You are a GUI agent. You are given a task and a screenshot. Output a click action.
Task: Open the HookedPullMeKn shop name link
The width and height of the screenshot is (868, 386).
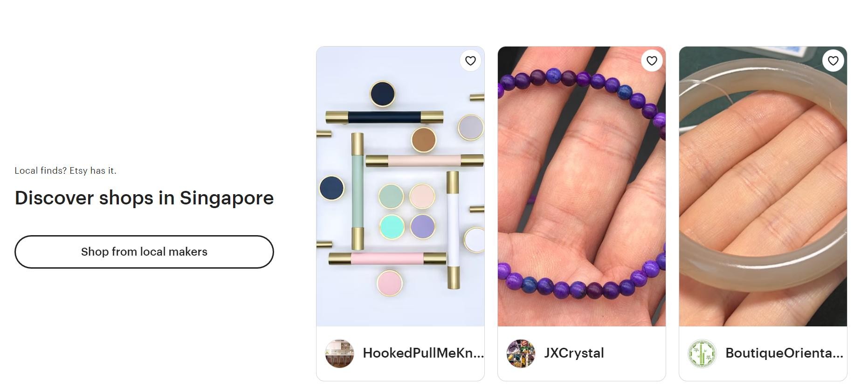pos(423,353)
